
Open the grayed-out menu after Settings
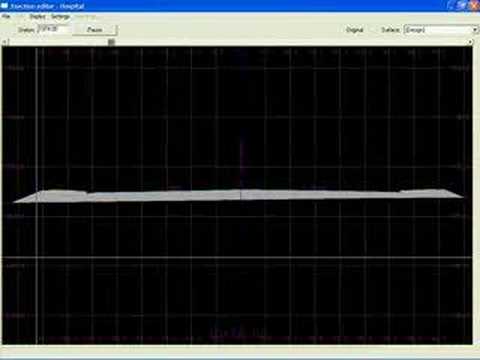[85, 17]
